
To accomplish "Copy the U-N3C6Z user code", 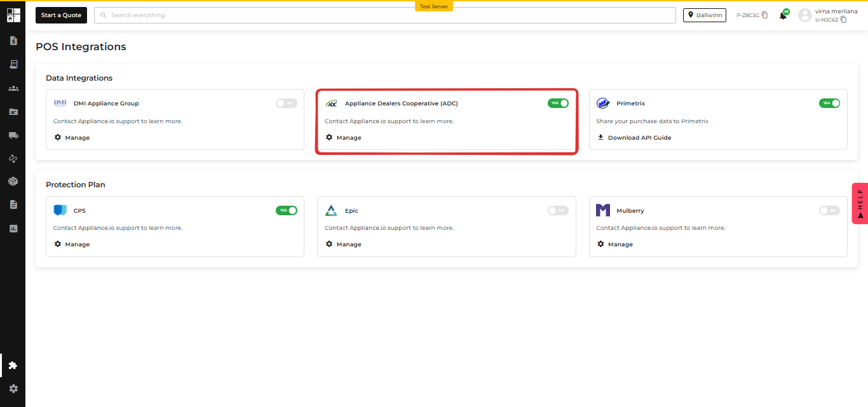I will (x=843, y=19).
